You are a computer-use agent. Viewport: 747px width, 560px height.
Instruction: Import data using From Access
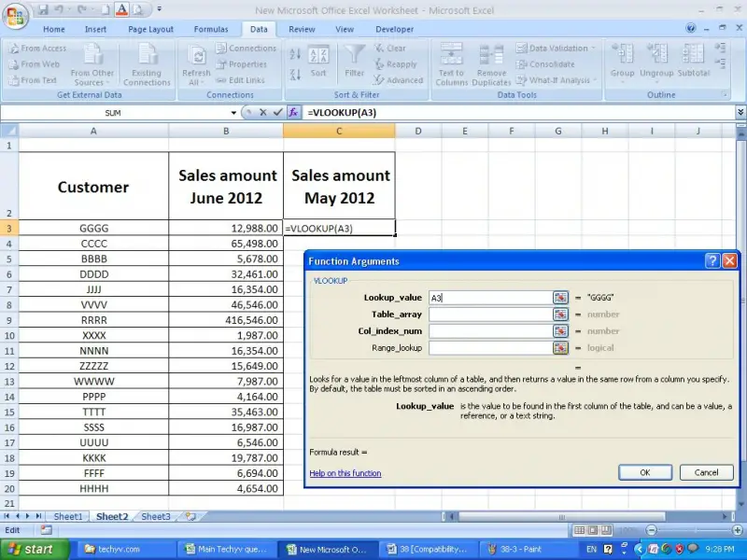tap(38, 49)
